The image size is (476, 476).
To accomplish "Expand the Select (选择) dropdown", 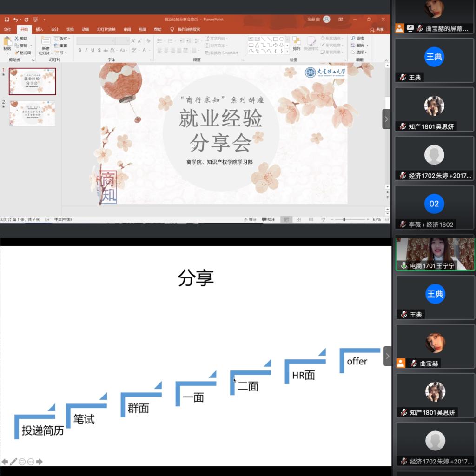I will coord(360,53).
